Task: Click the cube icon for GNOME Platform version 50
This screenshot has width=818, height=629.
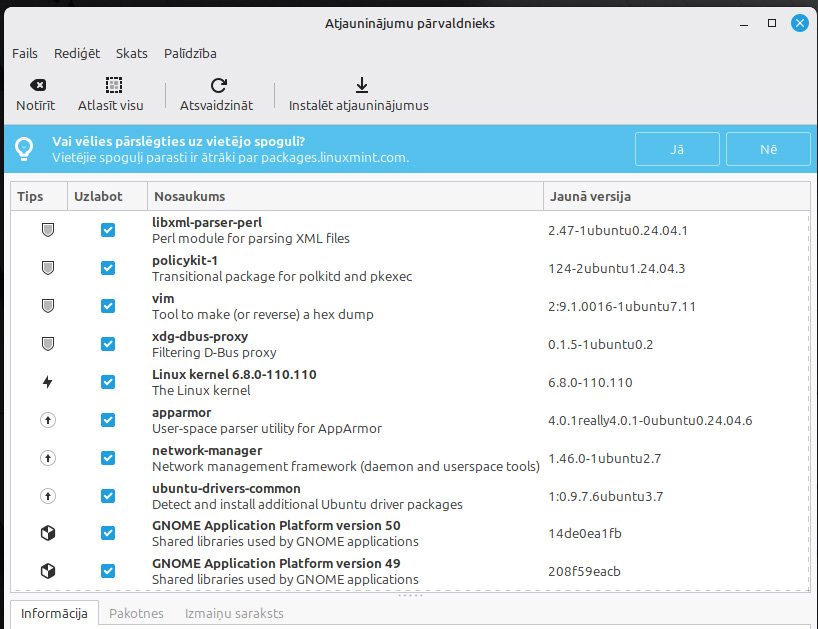Action: 47,534
